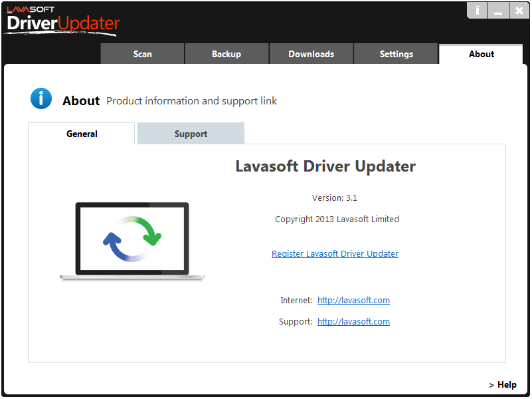Open the Help link
The width and height of the screenshot is (532, 399).
(x=503, y=385)
